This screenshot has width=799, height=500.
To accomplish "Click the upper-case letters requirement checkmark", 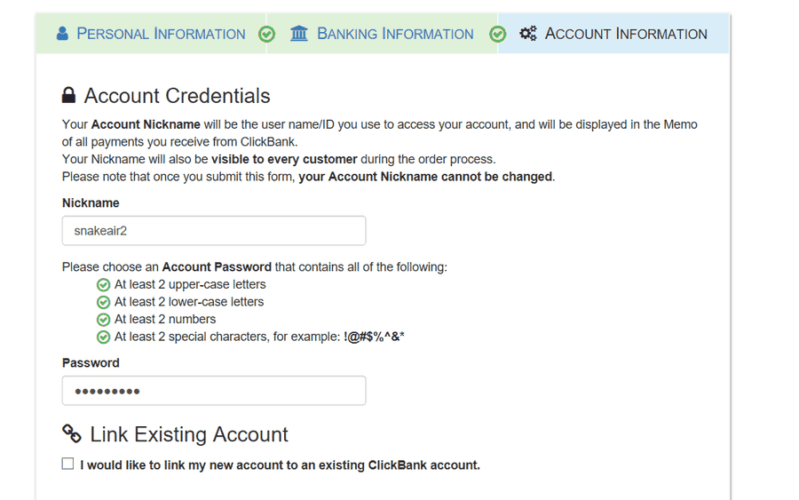I will pyautogui.click(x=103, y=284).
